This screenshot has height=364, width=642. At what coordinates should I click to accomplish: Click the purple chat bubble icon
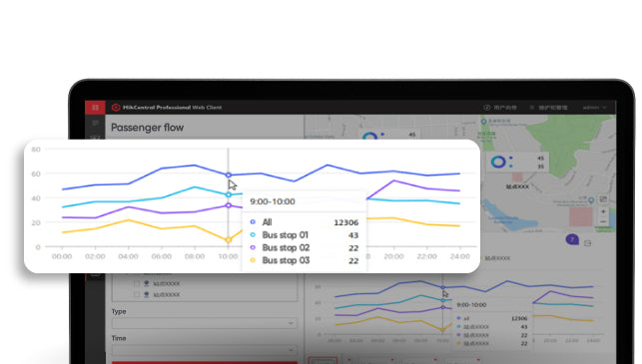572,239
